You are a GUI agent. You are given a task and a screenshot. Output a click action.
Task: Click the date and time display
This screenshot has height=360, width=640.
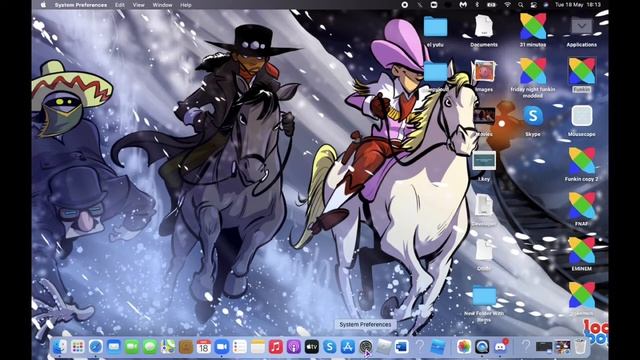pyautogui.click(x=578, y=5)
